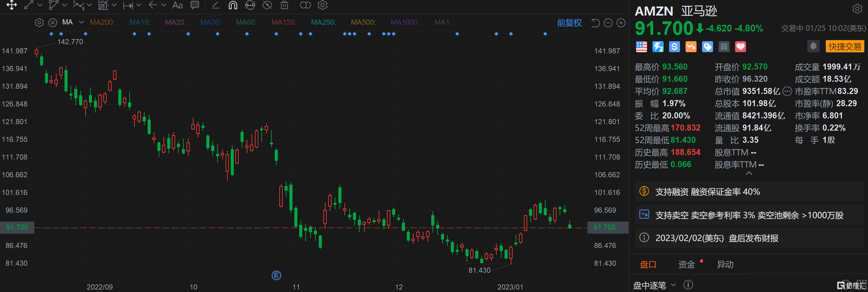Click the MA200 legend label
The height and width of the screenshot is (292, 868).
tap(102, 22)
